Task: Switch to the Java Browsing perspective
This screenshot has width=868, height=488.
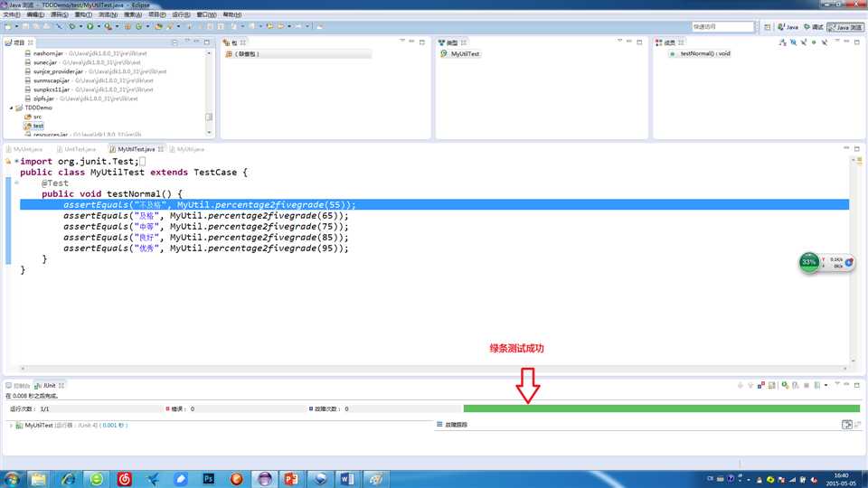Action: click(x=845, y=26)
